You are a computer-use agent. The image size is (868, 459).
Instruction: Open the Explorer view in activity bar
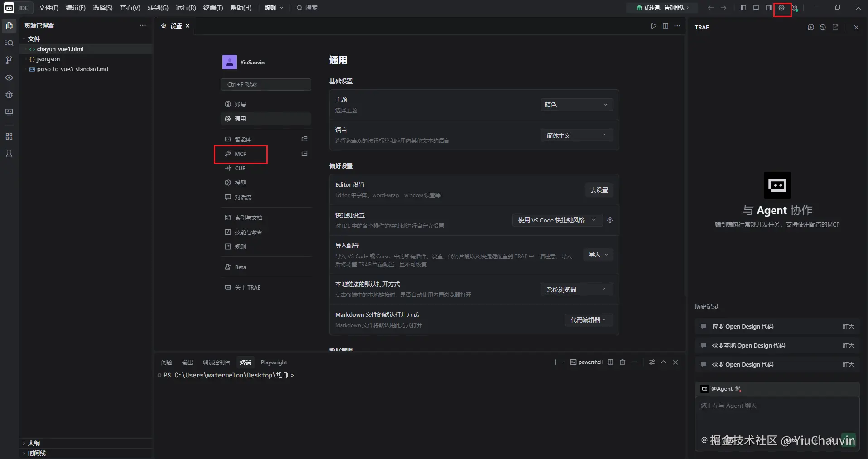[x=9, y=26]
